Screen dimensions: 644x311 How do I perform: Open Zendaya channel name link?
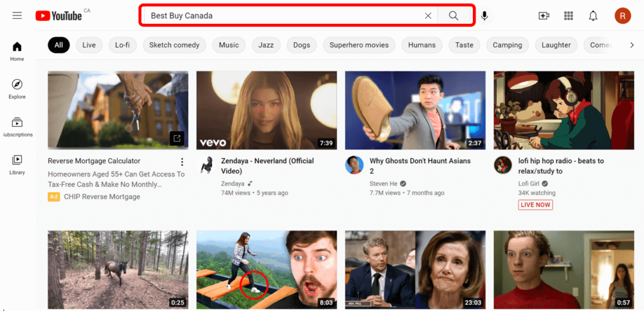pyautogui.click(x=233, y=183)
